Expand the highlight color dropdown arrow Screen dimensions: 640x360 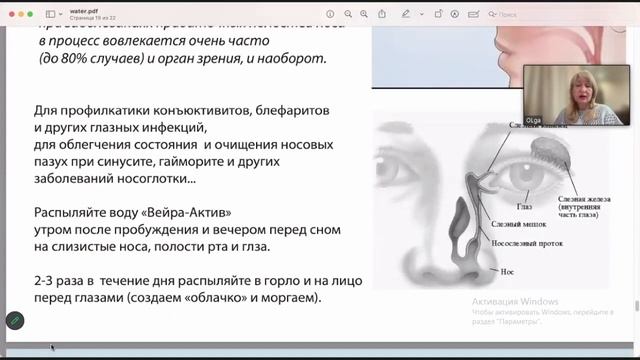pos(422,14)
